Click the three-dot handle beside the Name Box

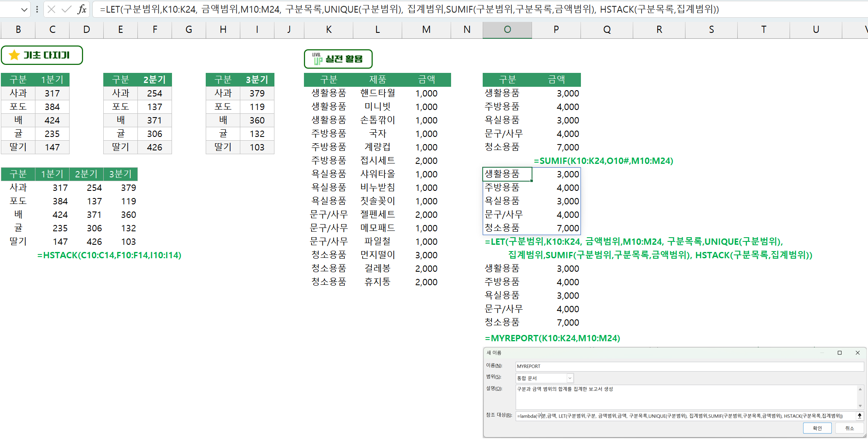(37, 9)
